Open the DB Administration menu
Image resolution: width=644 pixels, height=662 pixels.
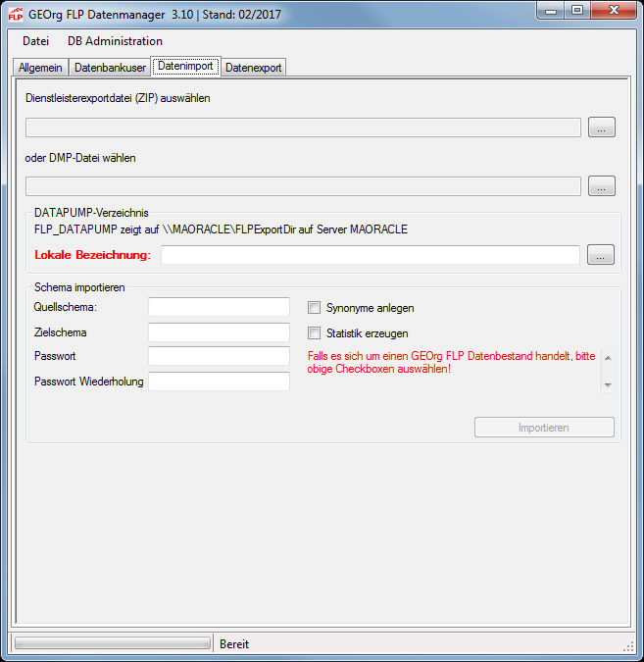[115, 41]
